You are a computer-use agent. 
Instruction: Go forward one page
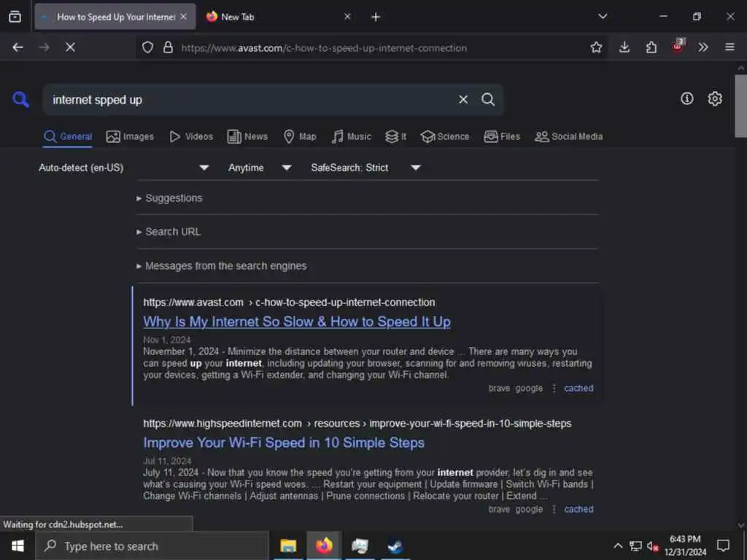(44, 47)
